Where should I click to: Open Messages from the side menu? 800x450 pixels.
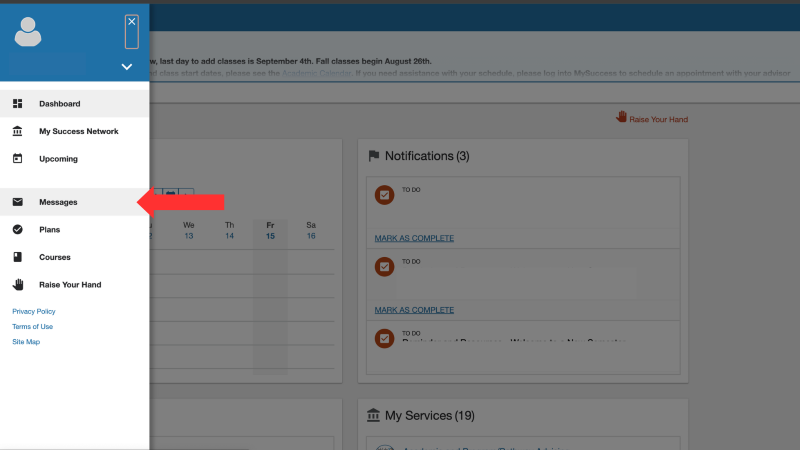click(x=58, y=202)
